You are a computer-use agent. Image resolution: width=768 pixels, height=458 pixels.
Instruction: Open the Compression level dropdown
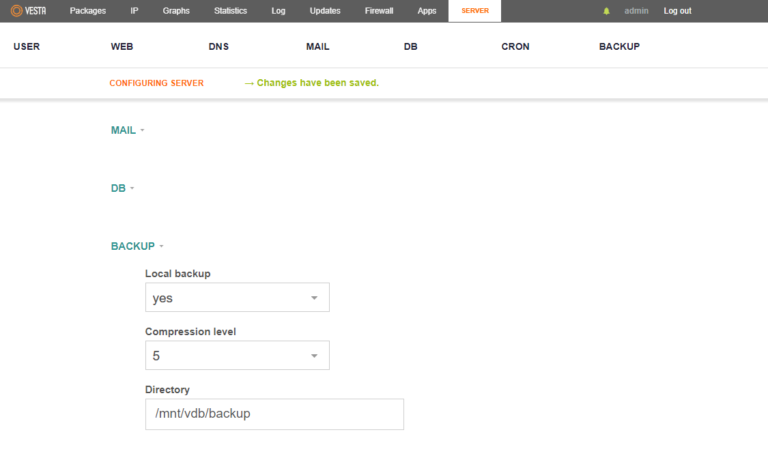tap(237, 355)
